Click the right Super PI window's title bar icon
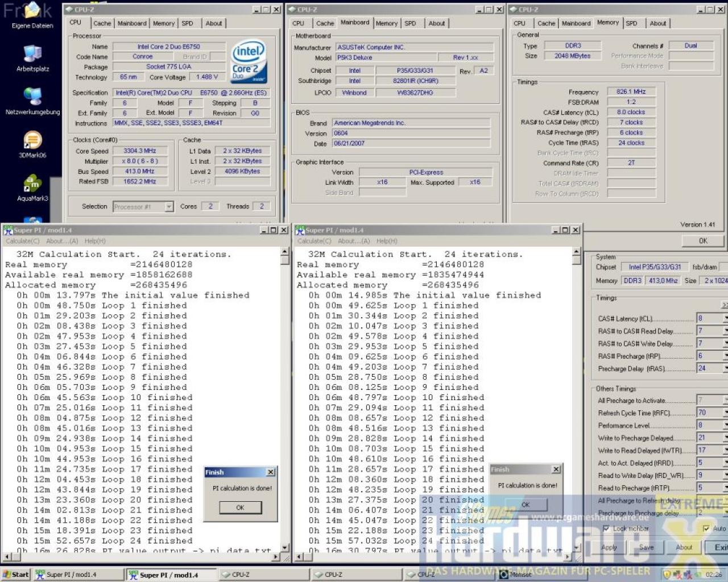 click(x=300, y=230)
